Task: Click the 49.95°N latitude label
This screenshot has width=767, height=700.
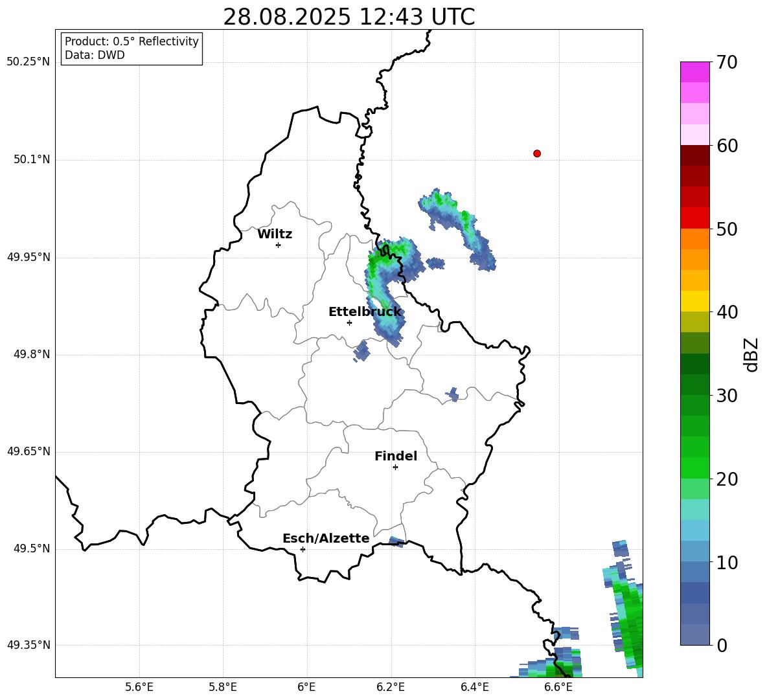Action: pyautogui.click(x=28, y=256)
